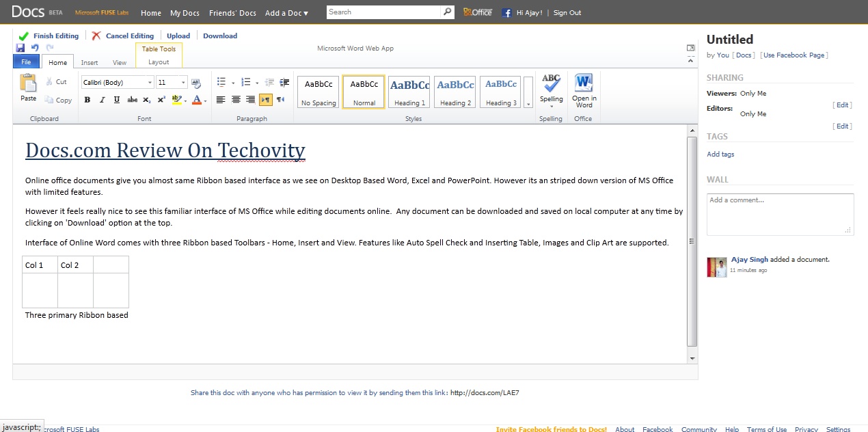Open font color dropdown arrow
The width and height of the screenshot is (868, 432).
206,100
